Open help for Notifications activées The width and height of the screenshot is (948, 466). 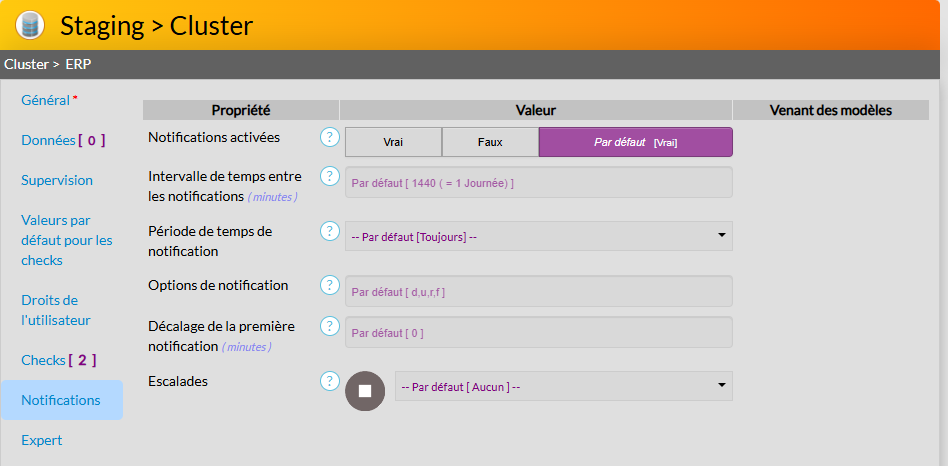coord(330,137)
